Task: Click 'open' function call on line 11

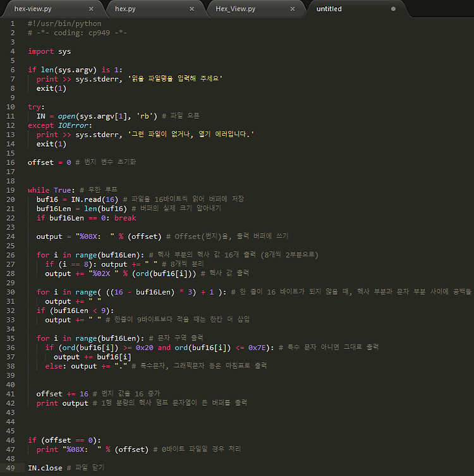Action: tap(66, 116)
